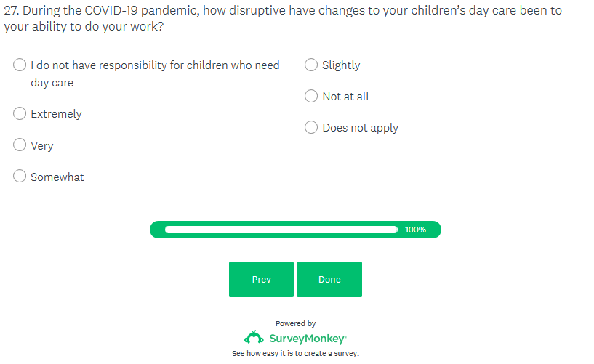Click the 'Does not apply' label text

360,127
